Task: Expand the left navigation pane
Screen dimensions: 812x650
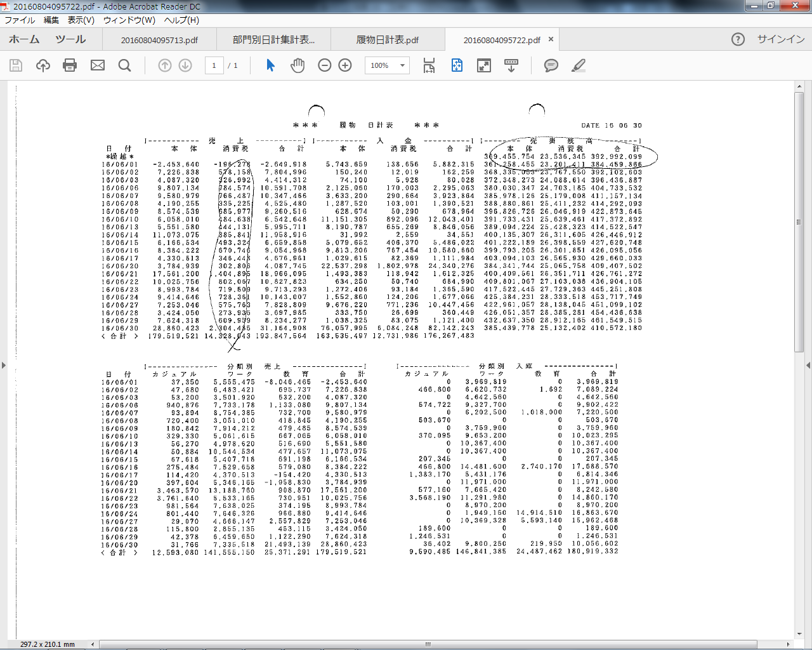Action: point(4,365)
